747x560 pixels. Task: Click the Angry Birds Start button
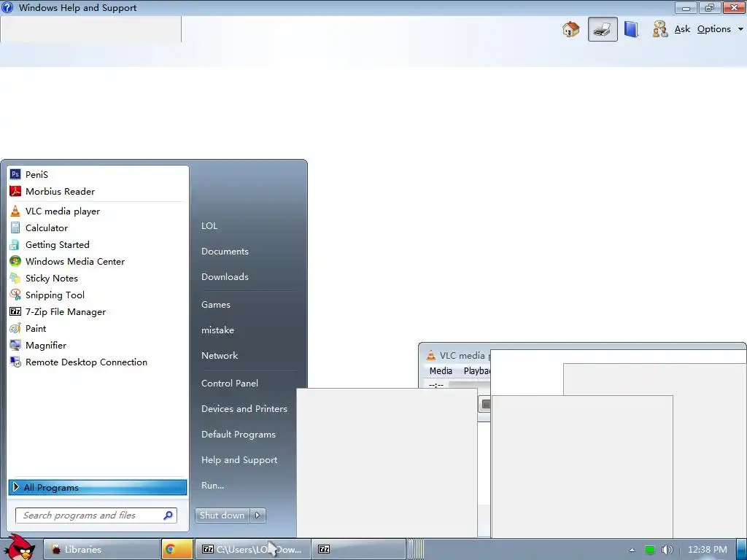(x=19, y=548)
